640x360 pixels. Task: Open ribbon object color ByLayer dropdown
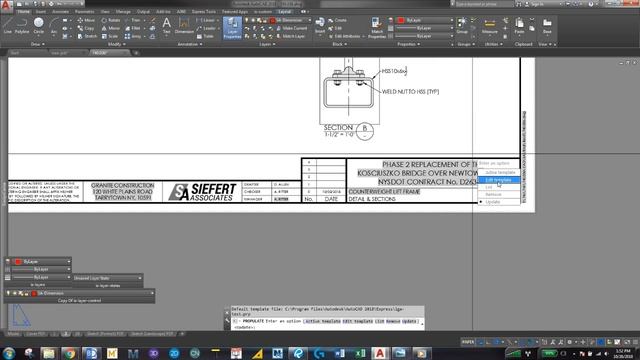click(451, 20)
